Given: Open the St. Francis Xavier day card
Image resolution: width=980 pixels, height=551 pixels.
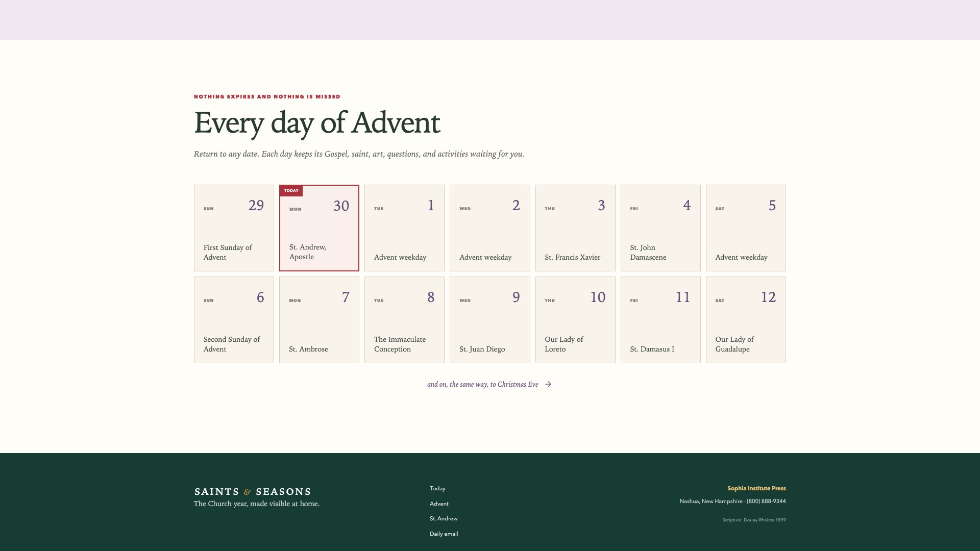Looking at the screenshot, I should [x=575, y=228].
